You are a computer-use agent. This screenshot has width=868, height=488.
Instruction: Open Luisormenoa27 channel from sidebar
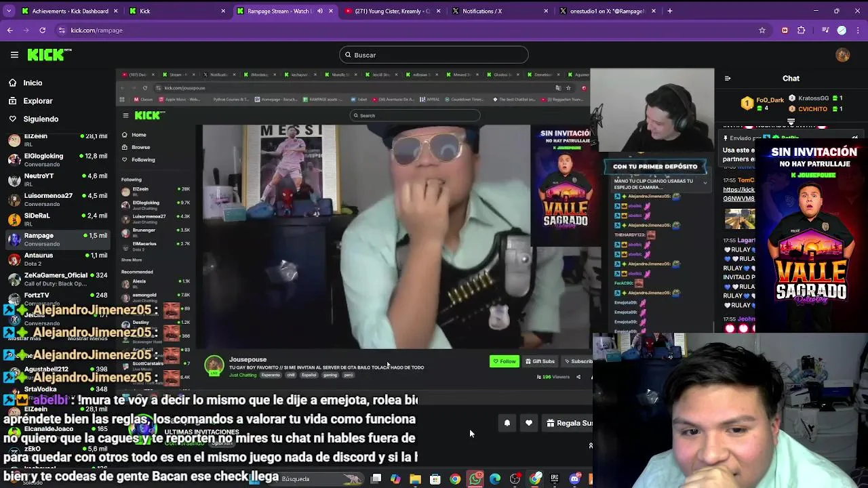(x=58, y=199)
